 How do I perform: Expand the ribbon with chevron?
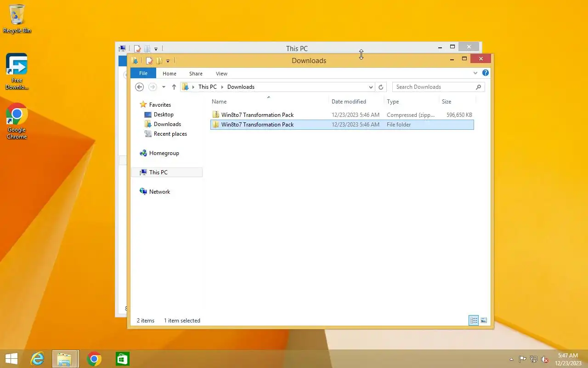tap(475, 73)
